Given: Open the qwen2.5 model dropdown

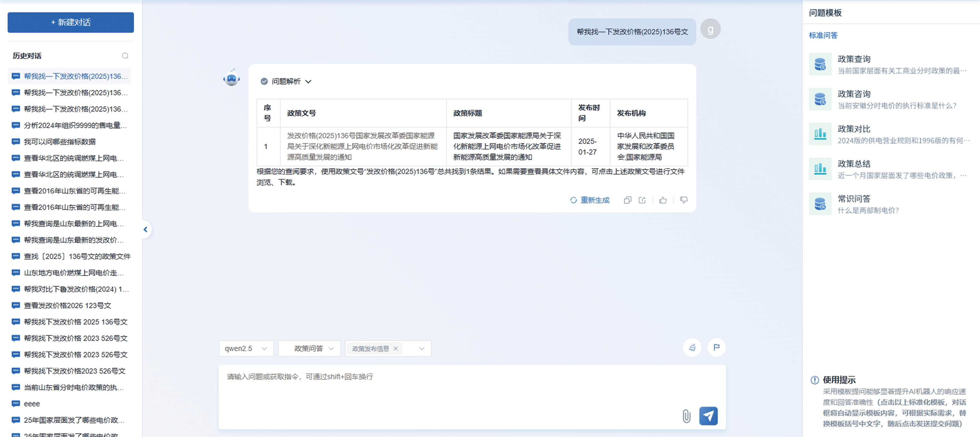Looking at the screenshot, I should pos(246,348).
